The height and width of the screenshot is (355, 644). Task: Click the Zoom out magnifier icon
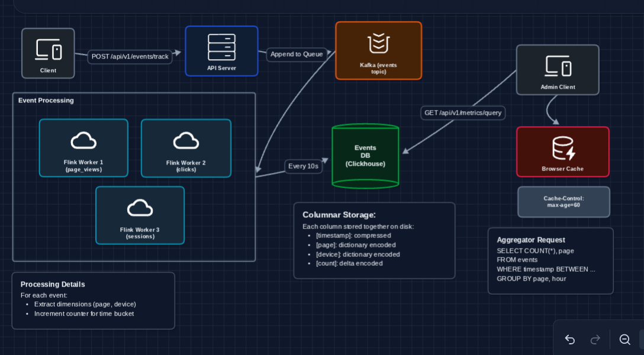(x=624, y=340)
